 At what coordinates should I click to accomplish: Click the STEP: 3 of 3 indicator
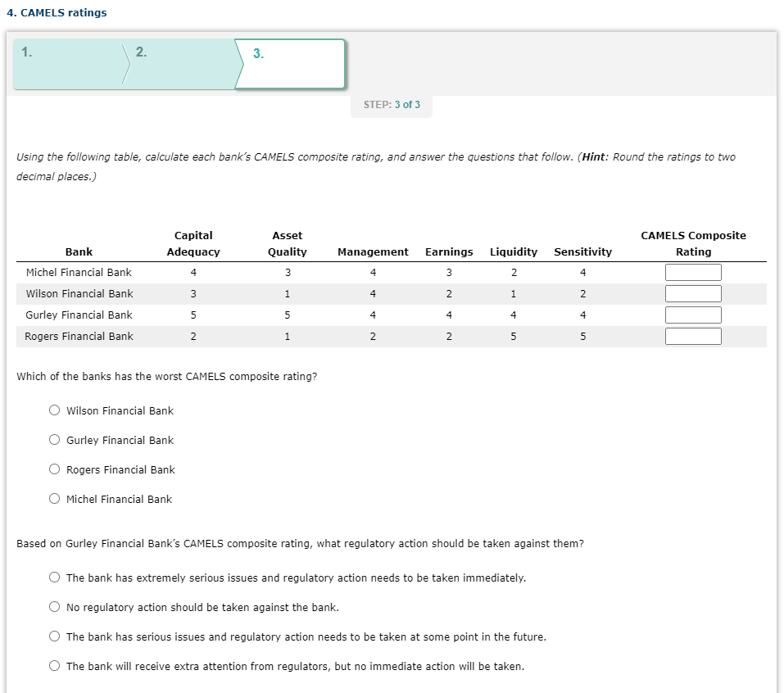(391, 105)
